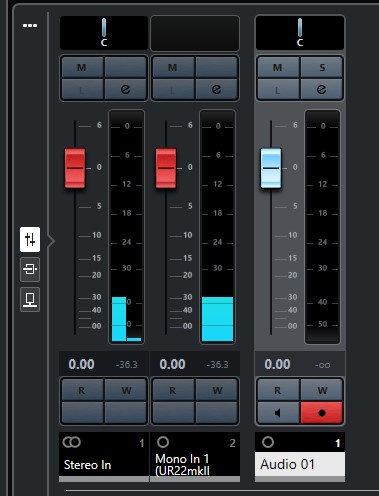
Task: Open channel settings 'e' for Audio 01
Action: [x=322, y=89]
